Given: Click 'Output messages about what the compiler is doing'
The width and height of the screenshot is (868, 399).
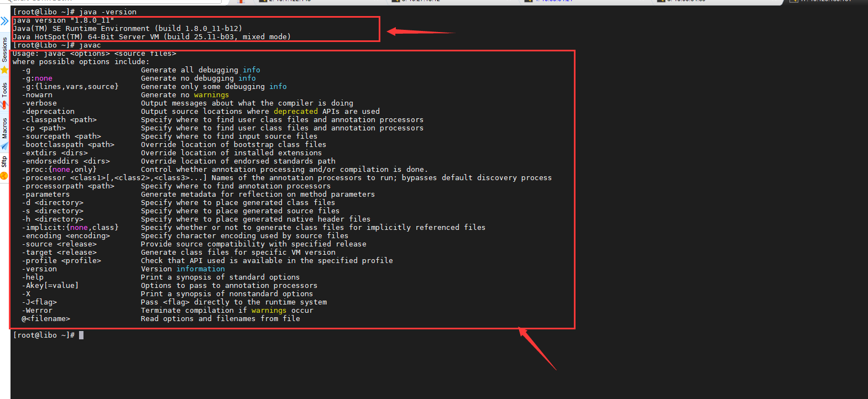Looking at the screenshot, I should pos(247,103).
